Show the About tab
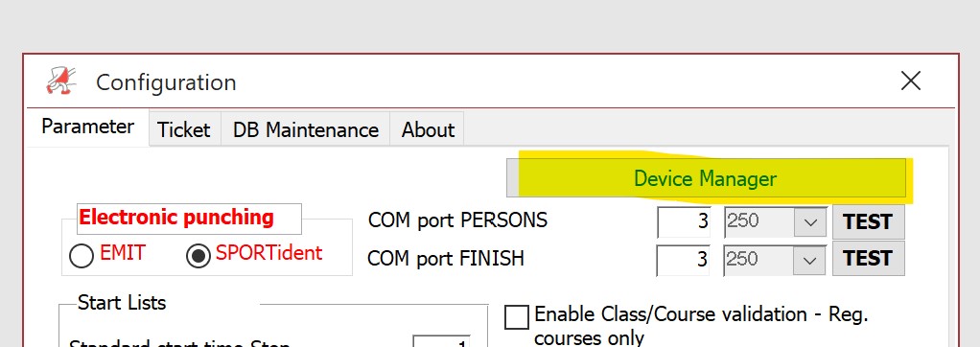Image resolution: width=980 pixels, height=347 pixels. point(428,129)
